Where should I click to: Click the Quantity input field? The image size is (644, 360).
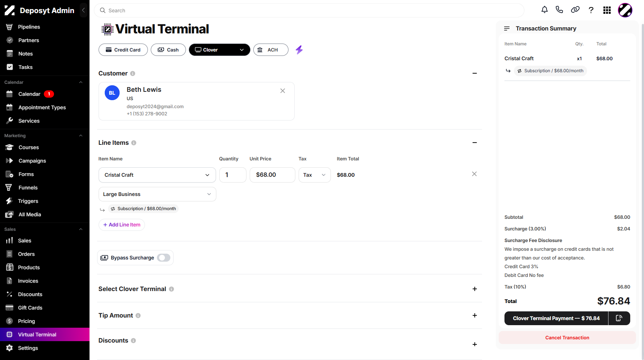(x=233, y=175)
